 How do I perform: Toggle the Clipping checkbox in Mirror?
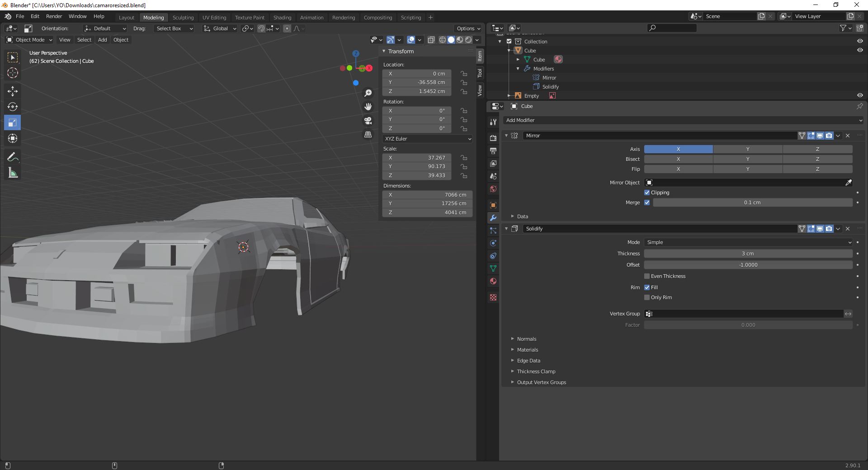[647, 193]
